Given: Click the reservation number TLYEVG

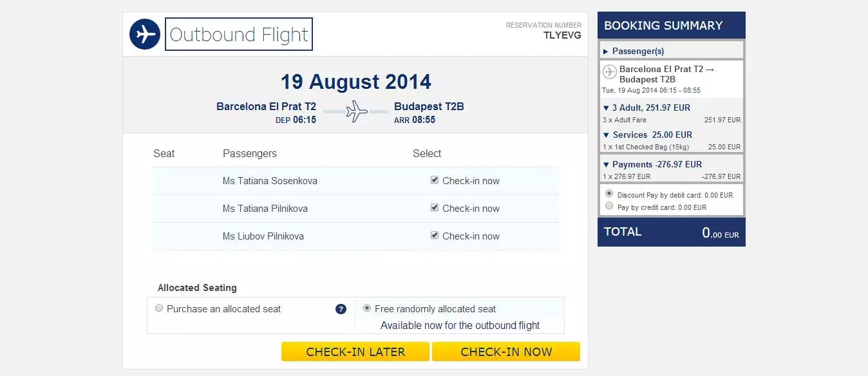Looking at the screenshot, I should [x=562, y=35].
